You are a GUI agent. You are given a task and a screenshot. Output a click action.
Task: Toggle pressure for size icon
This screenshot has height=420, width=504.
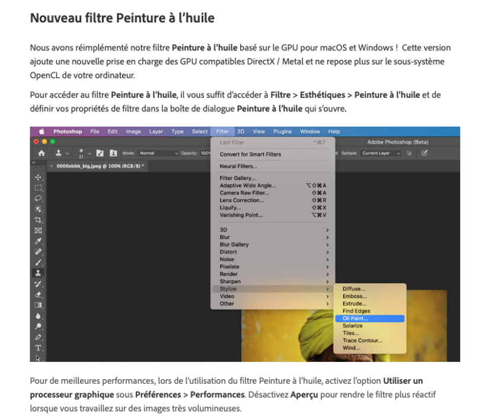tap(425, 153)
